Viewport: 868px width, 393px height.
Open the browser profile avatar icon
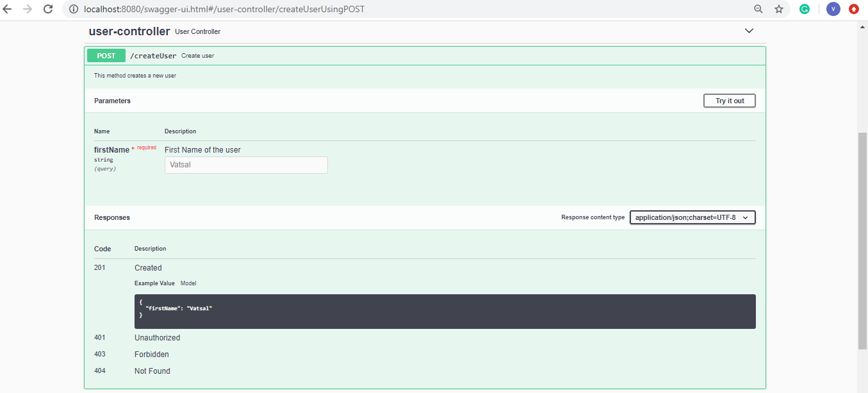pos(833,9)
